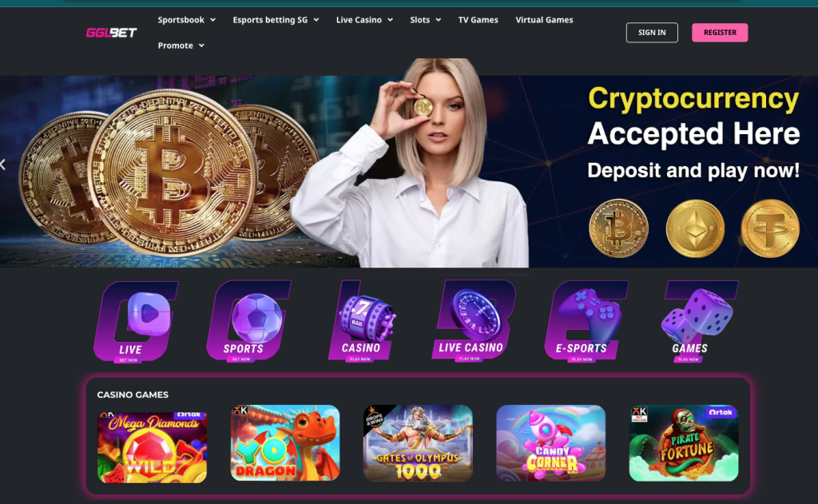Open the TV Games menu item
Image resolution: width=818 pixels, height=504 pixels.
click(478, 20)
